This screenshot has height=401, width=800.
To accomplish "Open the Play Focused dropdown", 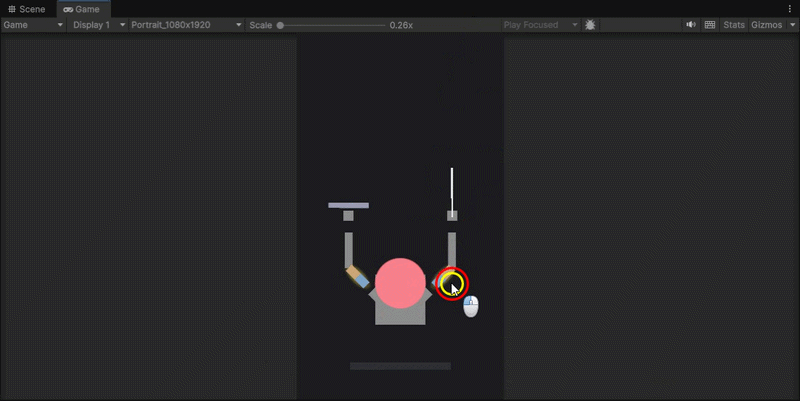I will click(x=540, y=25).
